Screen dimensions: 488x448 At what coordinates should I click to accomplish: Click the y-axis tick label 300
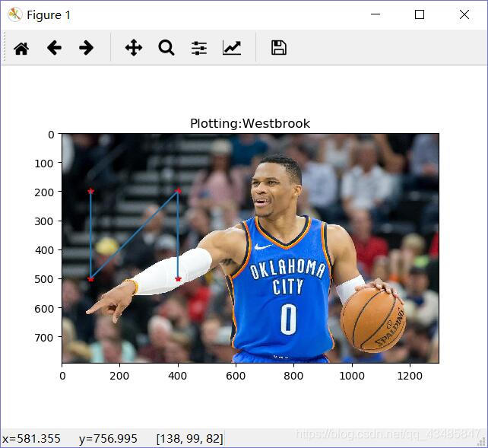44,221
